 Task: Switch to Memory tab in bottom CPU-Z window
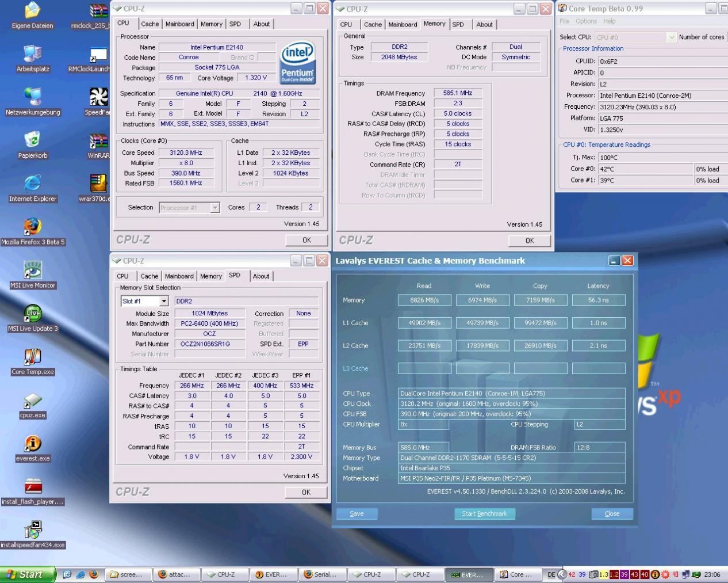pyautogui.click(x=210, y=276)
